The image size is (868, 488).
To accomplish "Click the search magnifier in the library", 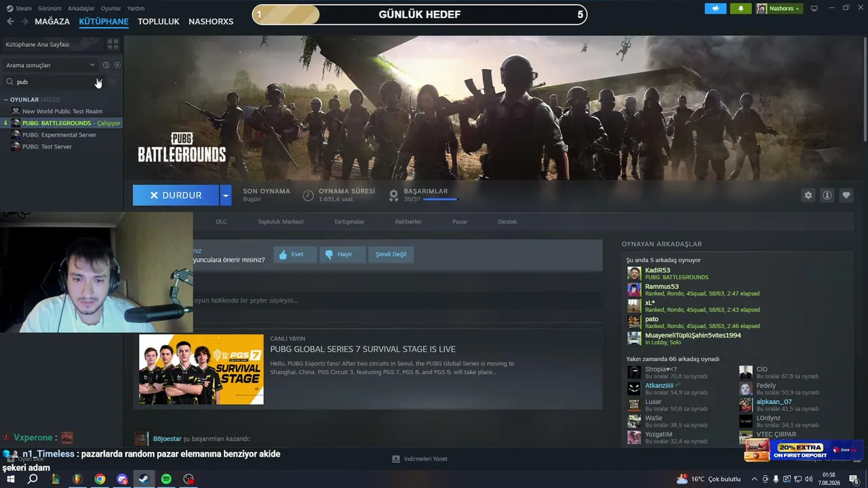I will click(9, 82).
